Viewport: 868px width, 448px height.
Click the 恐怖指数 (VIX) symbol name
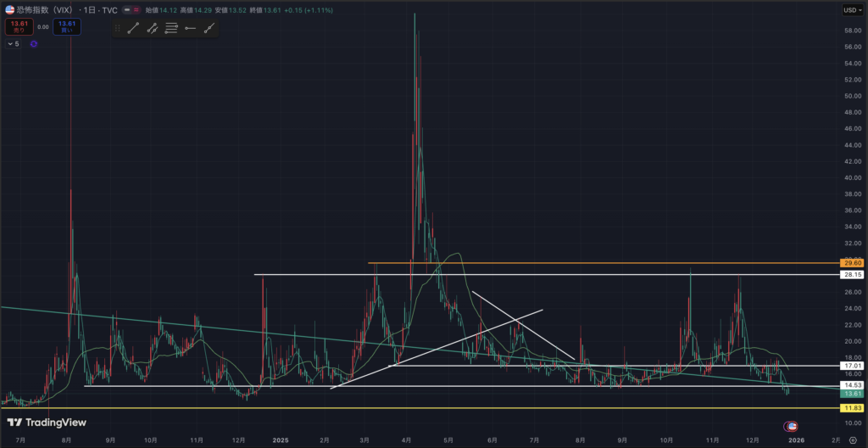pyautogui.click(x=46, y=10)
